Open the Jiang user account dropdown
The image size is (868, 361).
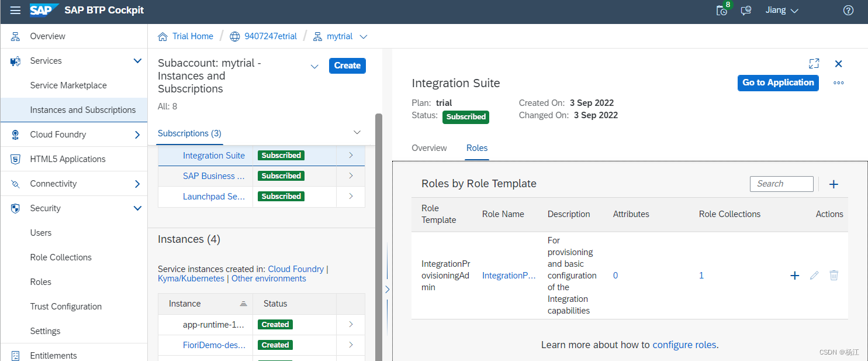point(781,10)
